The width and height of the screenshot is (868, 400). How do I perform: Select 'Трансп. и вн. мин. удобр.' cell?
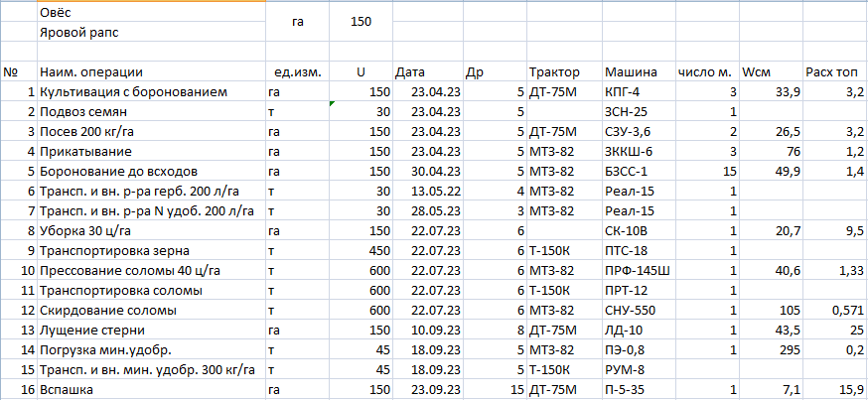point(152,370)
